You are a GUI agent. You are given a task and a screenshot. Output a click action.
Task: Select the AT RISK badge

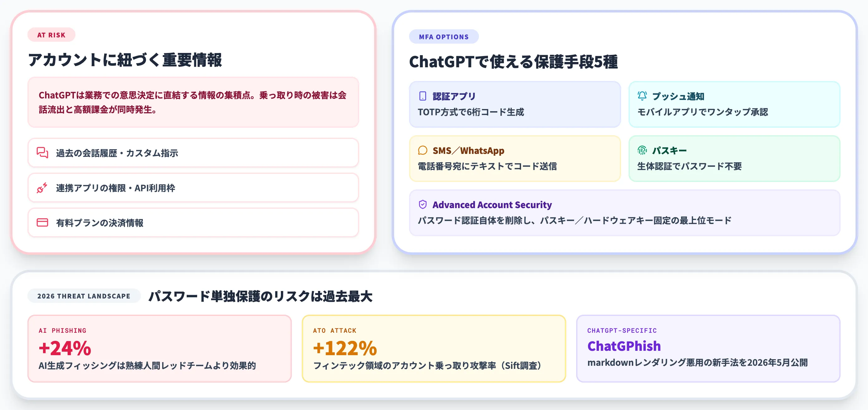(51, 35)
